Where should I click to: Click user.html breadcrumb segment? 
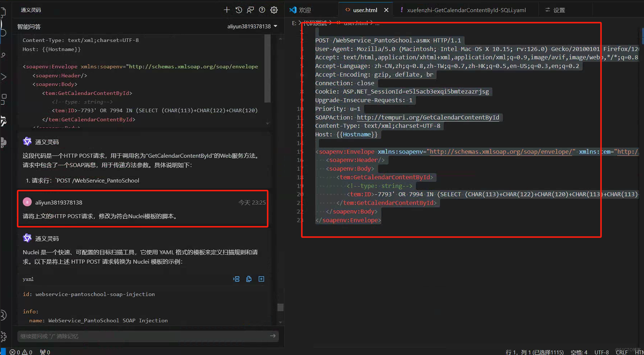pyautogui.click(x=356, y=23)
